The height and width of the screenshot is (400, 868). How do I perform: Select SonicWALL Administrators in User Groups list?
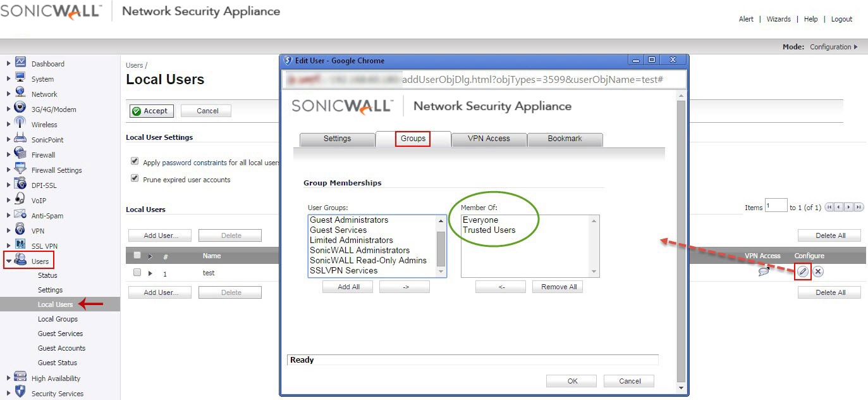point(360,250)
